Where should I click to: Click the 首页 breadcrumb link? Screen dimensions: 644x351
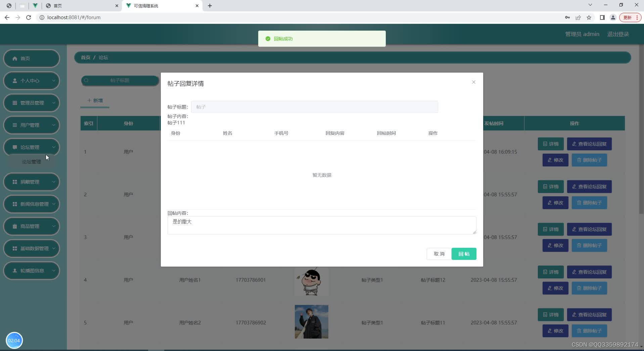[x=86, y=57]
